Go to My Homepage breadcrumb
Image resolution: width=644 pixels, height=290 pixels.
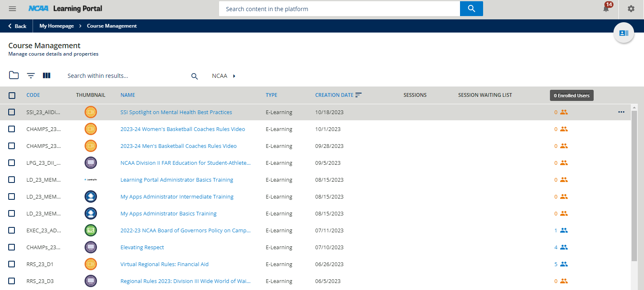coord(57,26)
